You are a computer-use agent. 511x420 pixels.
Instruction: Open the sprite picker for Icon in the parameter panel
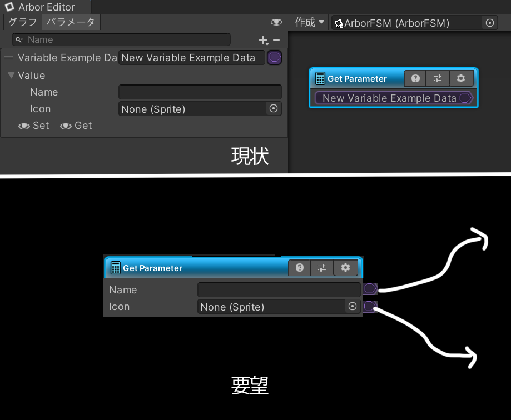pyautogui.click(x=274, y=109)
